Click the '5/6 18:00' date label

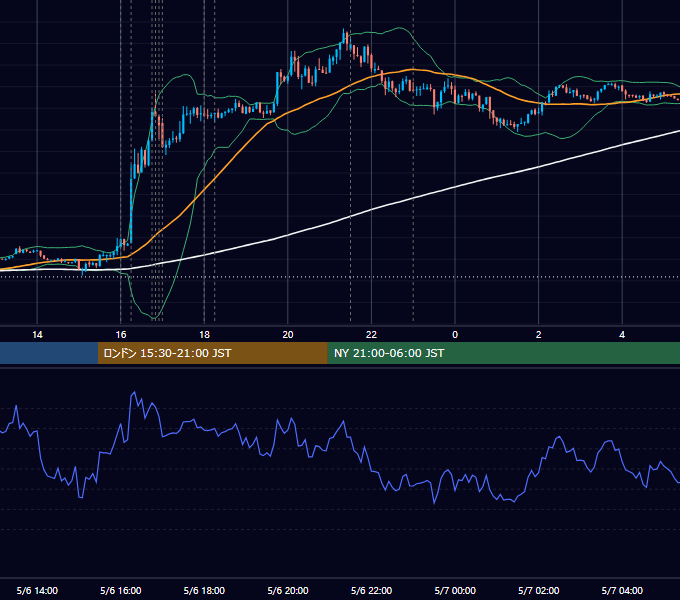pyautogui.click(x=204, y=590)
